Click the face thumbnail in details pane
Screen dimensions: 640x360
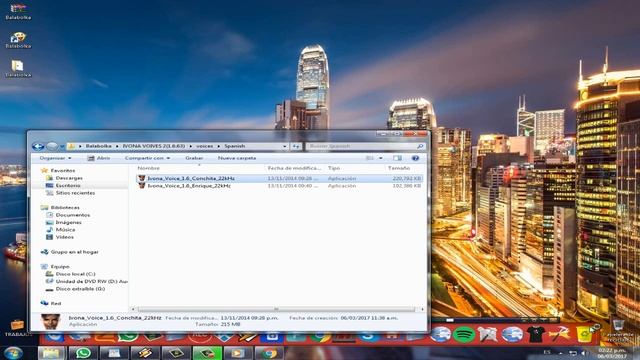tap(51, 321)
